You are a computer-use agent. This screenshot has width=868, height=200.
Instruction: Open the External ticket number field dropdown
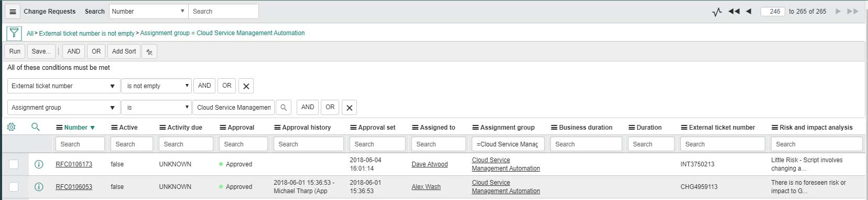click(x=63, y=86)
